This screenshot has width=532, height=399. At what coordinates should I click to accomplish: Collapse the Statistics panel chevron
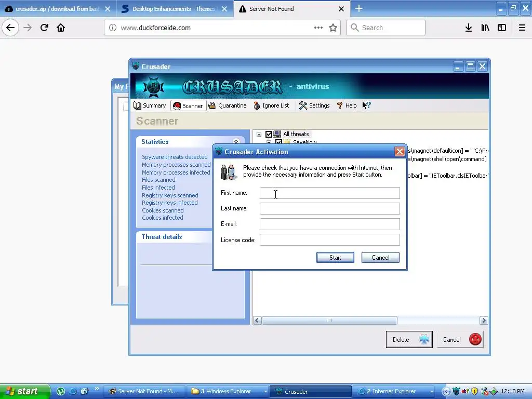click(236, 142)
